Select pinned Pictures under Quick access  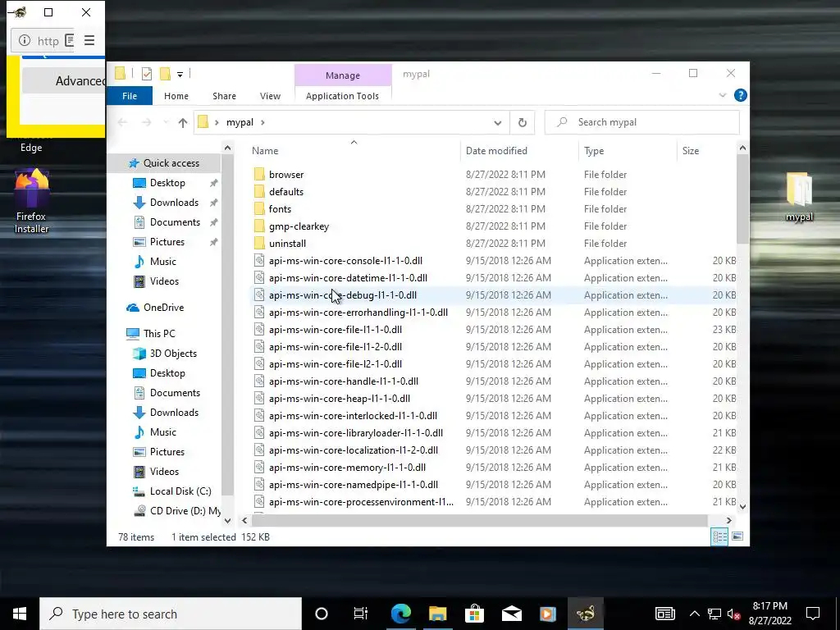[x=167, y=242]
